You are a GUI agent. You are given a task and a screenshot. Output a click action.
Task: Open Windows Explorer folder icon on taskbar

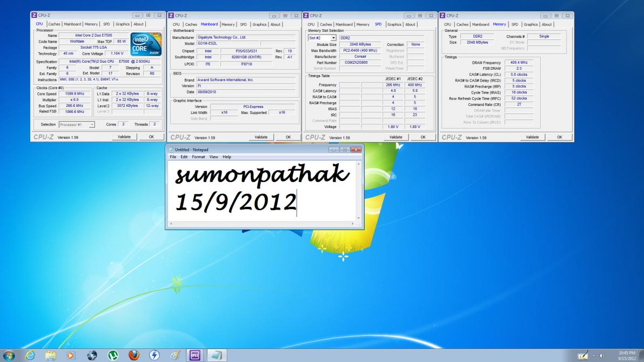51,355
